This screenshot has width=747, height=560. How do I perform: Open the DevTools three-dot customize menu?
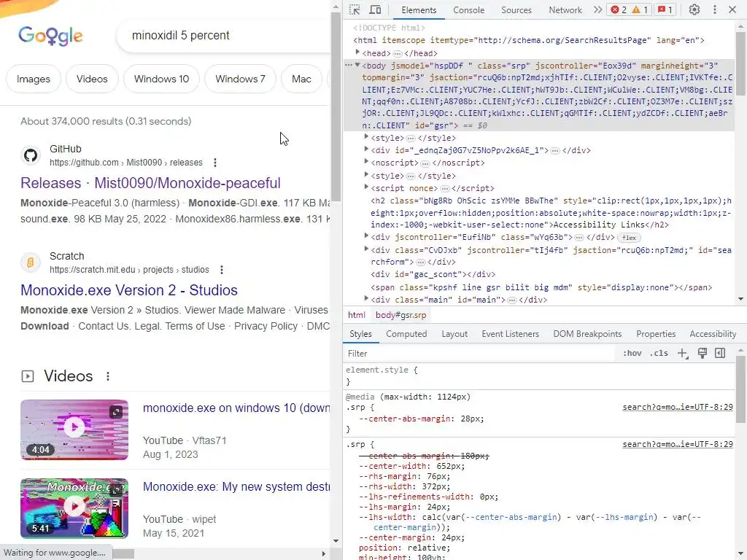(x=715, y=9)
